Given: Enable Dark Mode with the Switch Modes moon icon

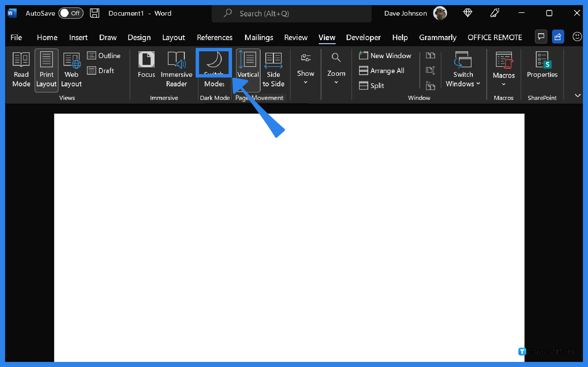Looking at the screenshot, I should click(214, 63).
